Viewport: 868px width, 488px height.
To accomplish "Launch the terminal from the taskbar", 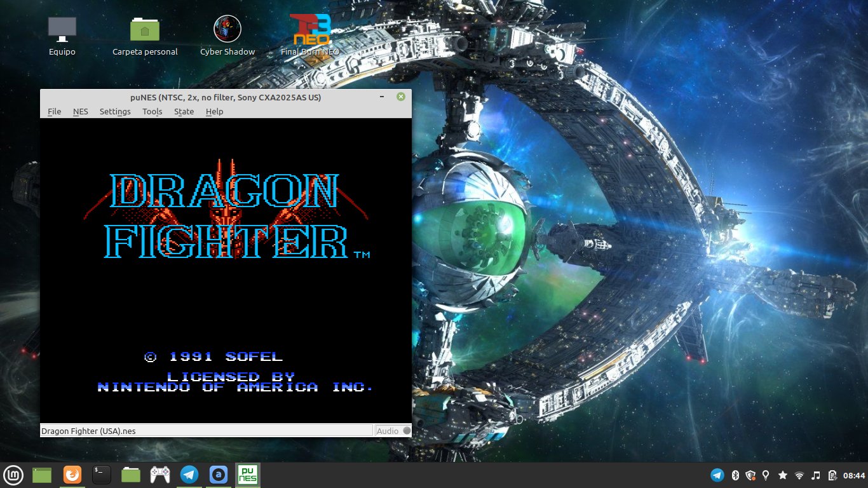I will click(102, 475).
